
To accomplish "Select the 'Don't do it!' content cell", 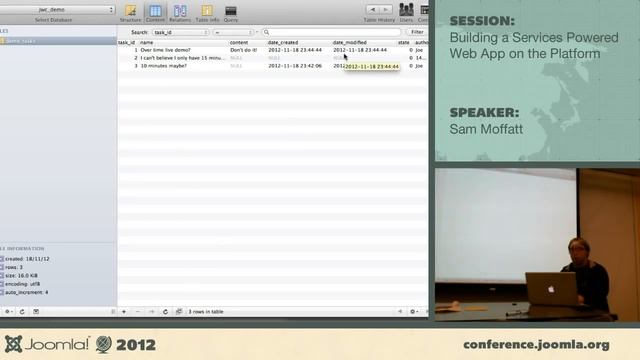I will pos(244,50).
